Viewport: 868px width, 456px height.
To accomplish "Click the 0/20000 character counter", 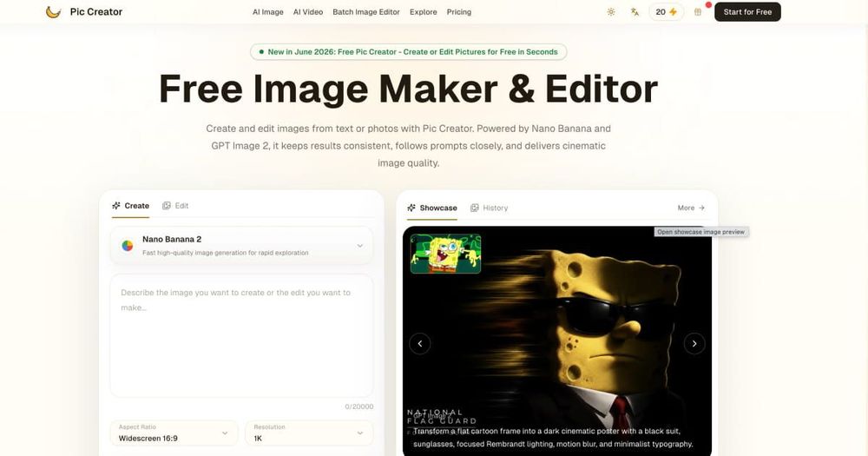I will pyautogui.click(x=358, y=406).
